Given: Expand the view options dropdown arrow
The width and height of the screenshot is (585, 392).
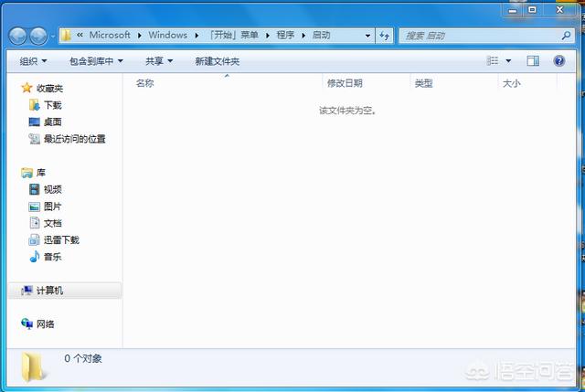Looking at the screenshot, I should pos(508,61).
